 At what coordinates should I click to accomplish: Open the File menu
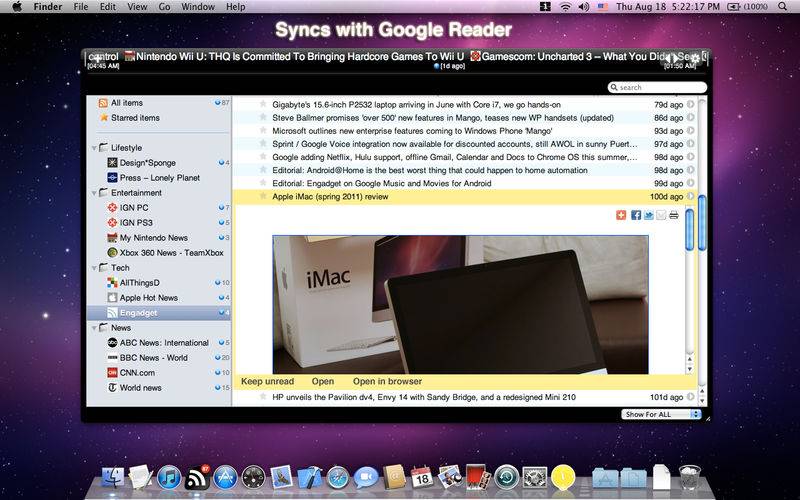pyautogui.click(x=81, y=7)
